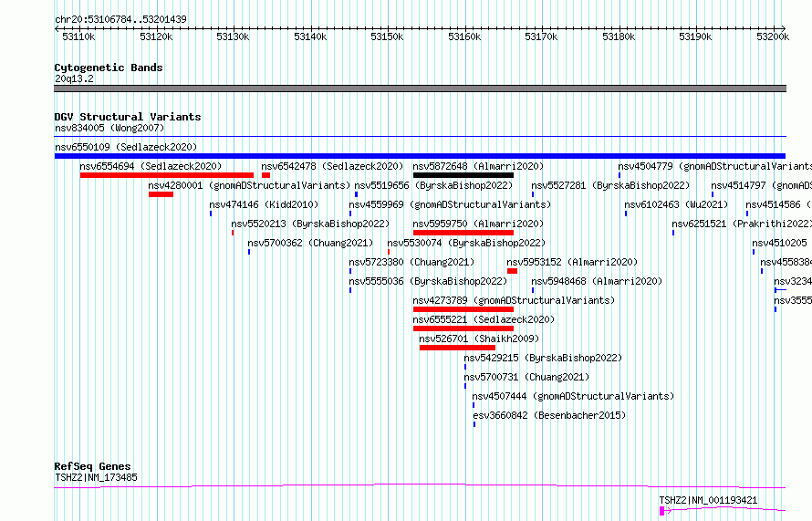Viewport: 812px width, 521px height.
Task: Open variant nsv6542478 (Sedlazeck2020)
Action: tap(332, 166)
